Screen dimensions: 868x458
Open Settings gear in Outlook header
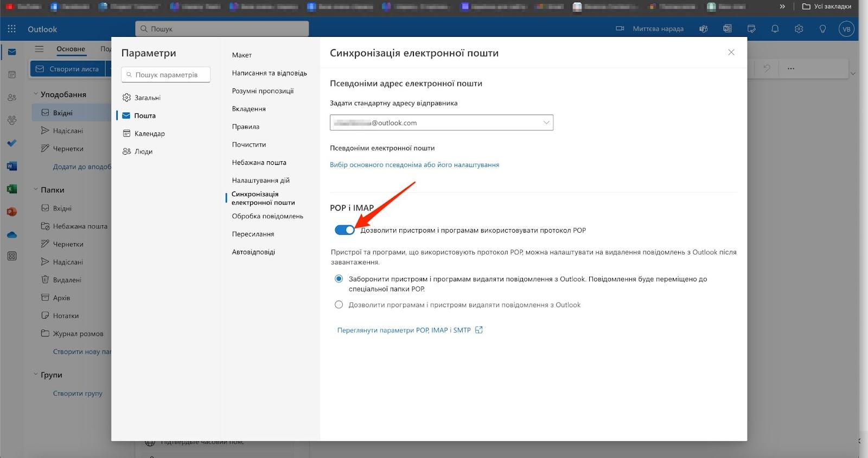[x=799, y=29]
